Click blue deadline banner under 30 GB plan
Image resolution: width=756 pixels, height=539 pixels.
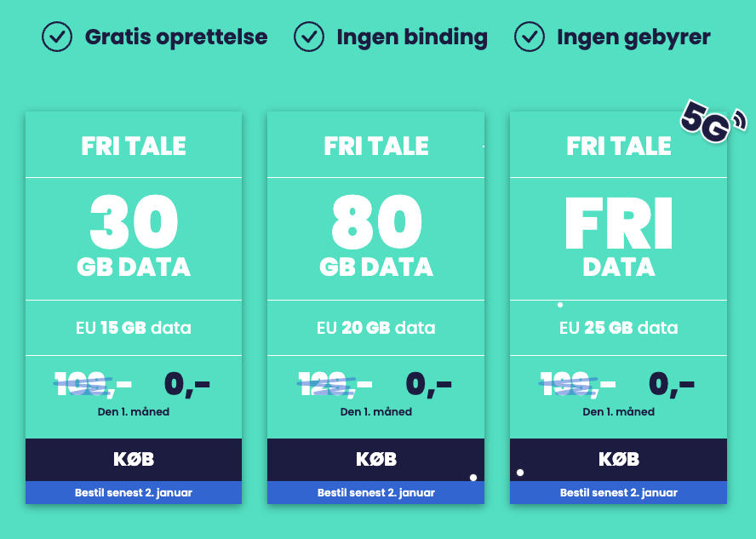coord(134,493)
